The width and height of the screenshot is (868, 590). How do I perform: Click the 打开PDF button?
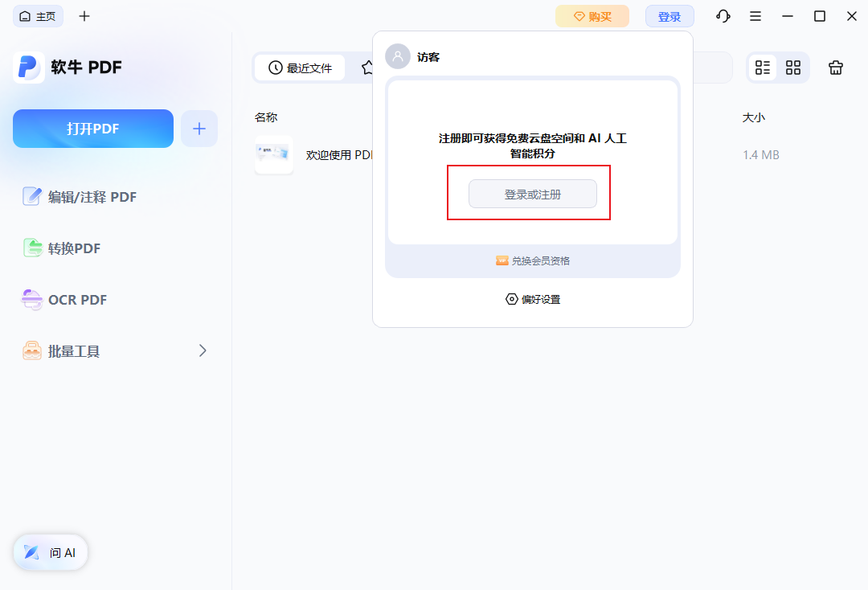pyautogui.click(x=93, y=129)
